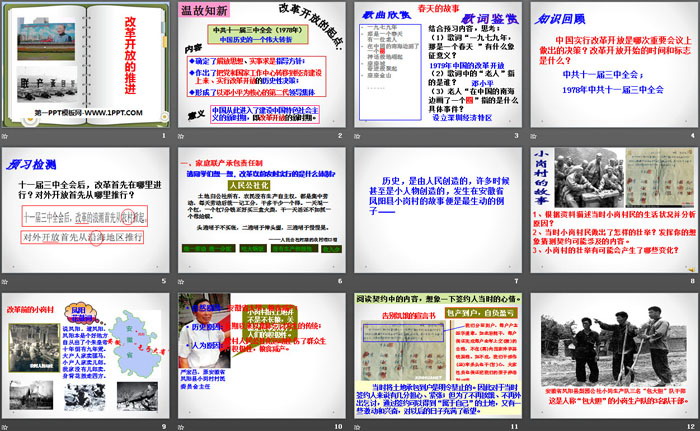Image resolution: width=700 pixels, height=431 pixels.
Task: Select slide 9 thumbnail 改革前的小岗村
Action: pyautogui.click(x=86, y=356)
